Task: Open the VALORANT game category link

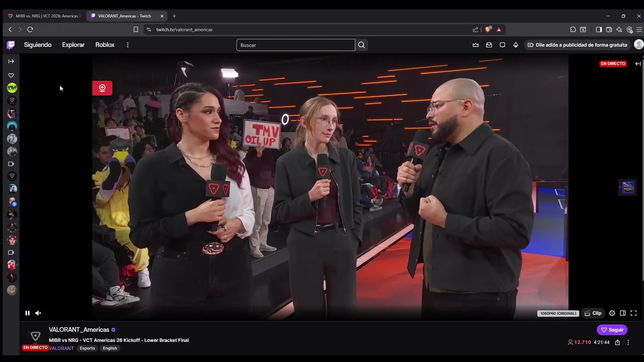Action: tap(61, 348)
